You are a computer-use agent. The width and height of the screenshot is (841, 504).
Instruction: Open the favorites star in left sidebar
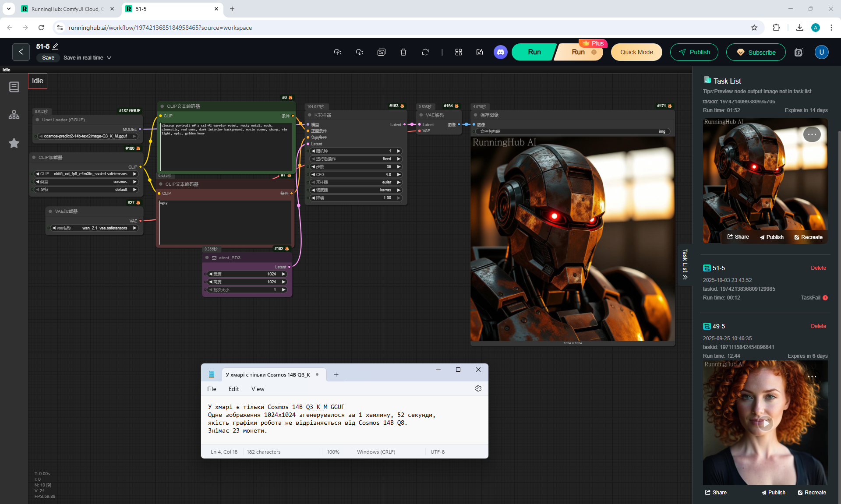point(14,143)
